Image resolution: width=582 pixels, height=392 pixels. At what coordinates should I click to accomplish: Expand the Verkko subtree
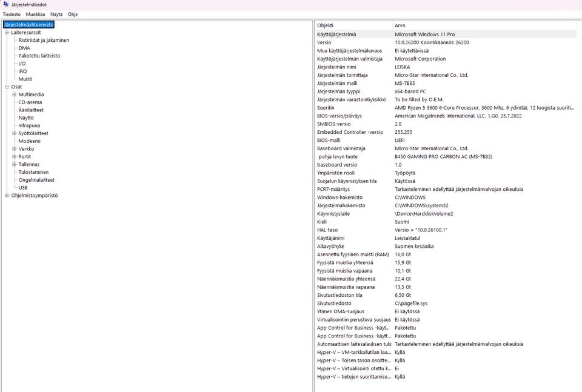pos(14,149)
